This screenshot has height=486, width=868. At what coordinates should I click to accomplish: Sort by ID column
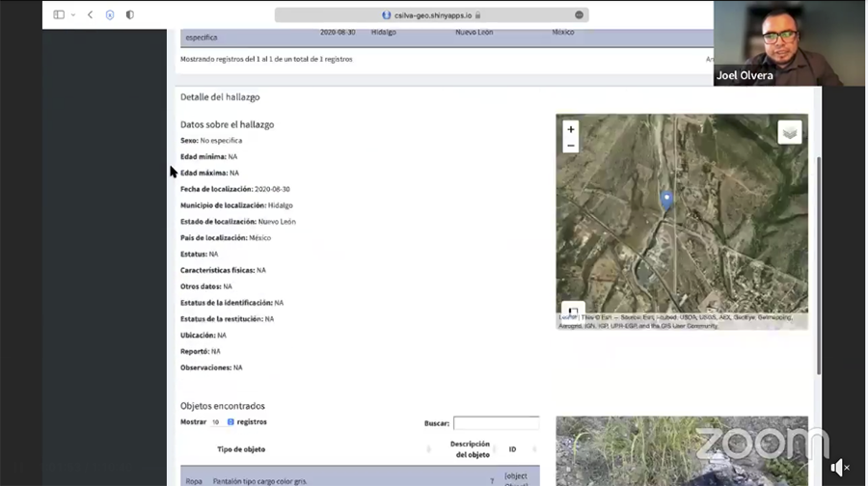[513, 449]
